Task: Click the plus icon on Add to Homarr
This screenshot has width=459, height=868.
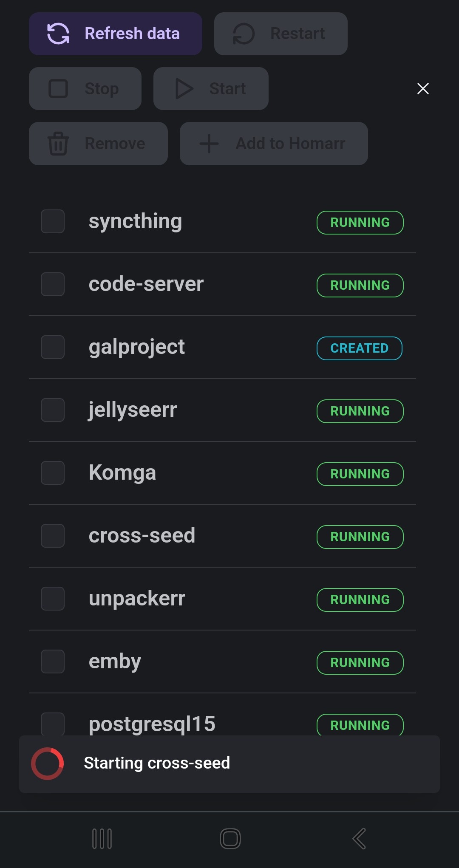Action: click(209, 143)
